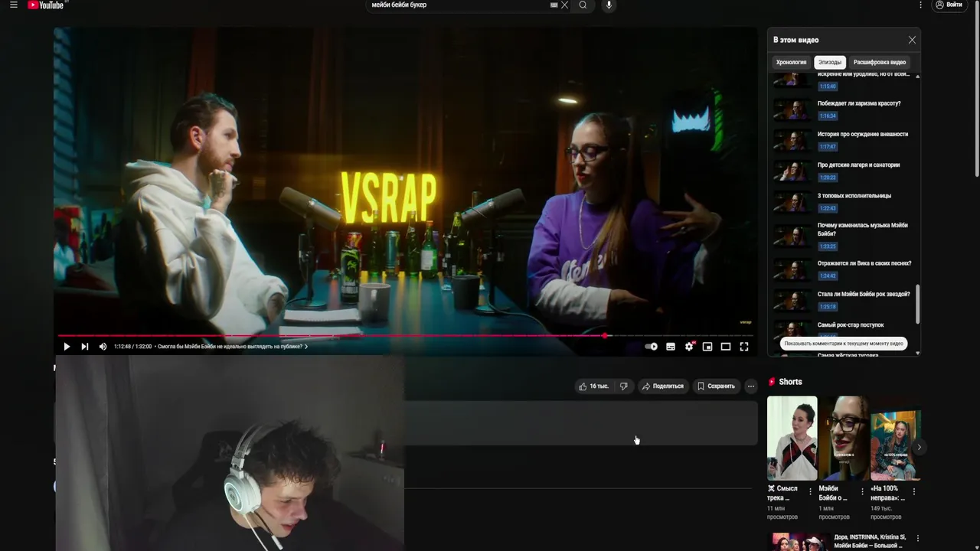The width and height of the screenshot is (980, 551).
Task: Open more actions ellipsis under video
Action: [751, 386]
